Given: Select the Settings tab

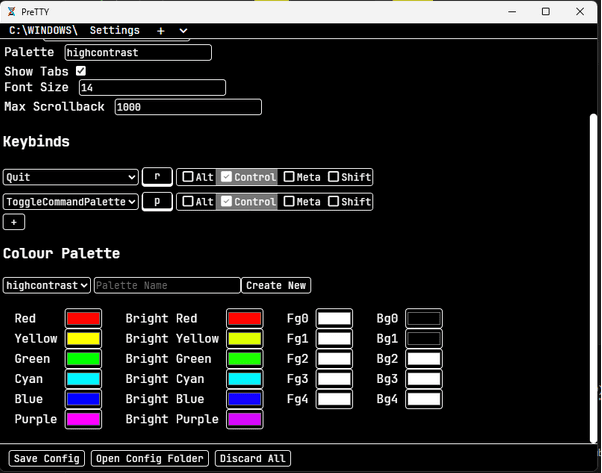Looking at the screenshot, I should [114, 31].
